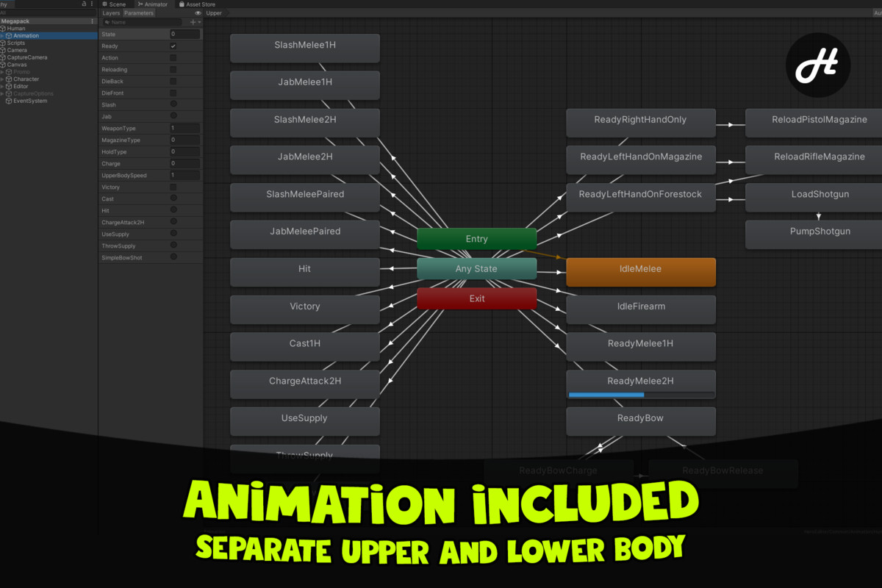Screen dimensions: 882x588
Task: Select the SlashMelee1H state node
Action: pos(305,48)
